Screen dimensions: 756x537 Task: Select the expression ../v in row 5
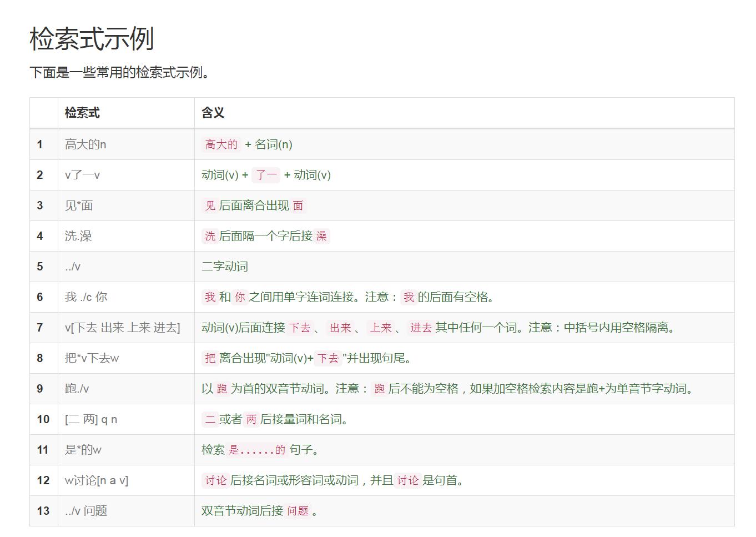[x=73, y=266]
